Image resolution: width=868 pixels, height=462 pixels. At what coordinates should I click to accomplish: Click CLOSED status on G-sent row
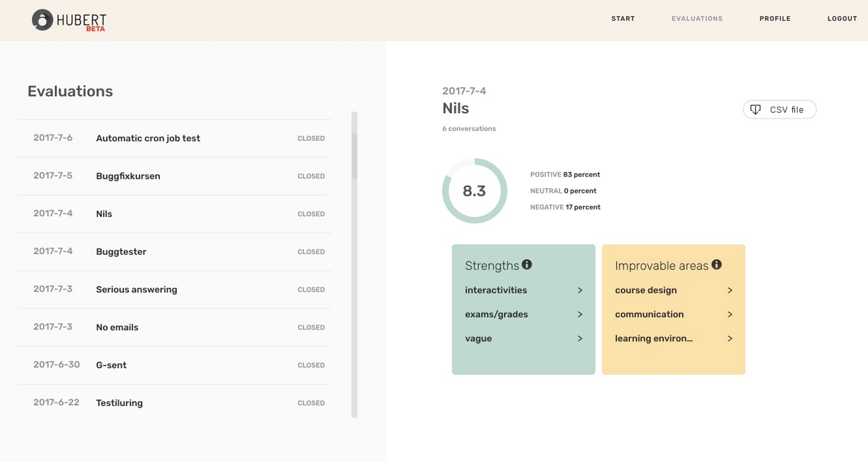(311, 365)
